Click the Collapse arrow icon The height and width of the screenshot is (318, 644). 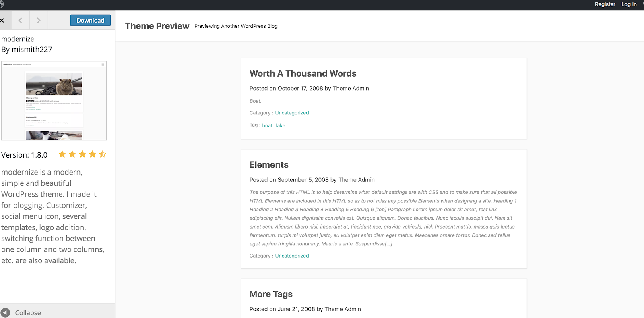6,313
